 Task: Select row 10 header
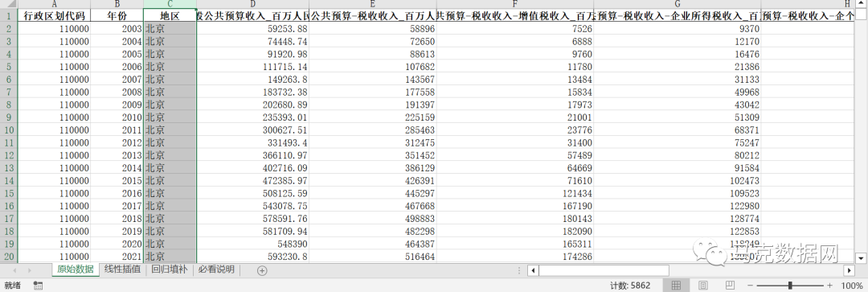[9, 130]
